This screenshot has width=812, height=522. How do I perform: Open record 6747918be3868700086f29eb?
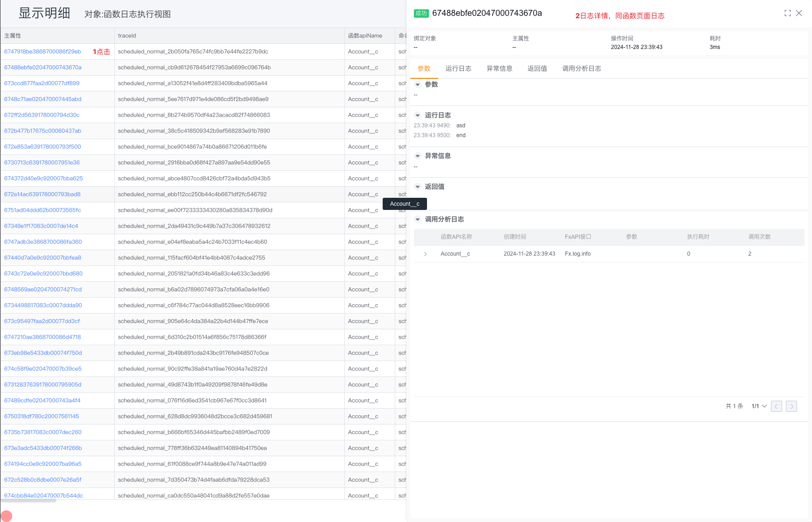[42, 52]
